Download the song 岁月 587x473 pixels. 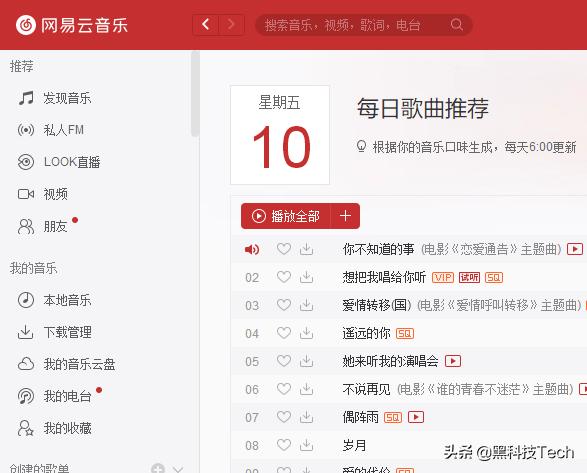(307, 445)
